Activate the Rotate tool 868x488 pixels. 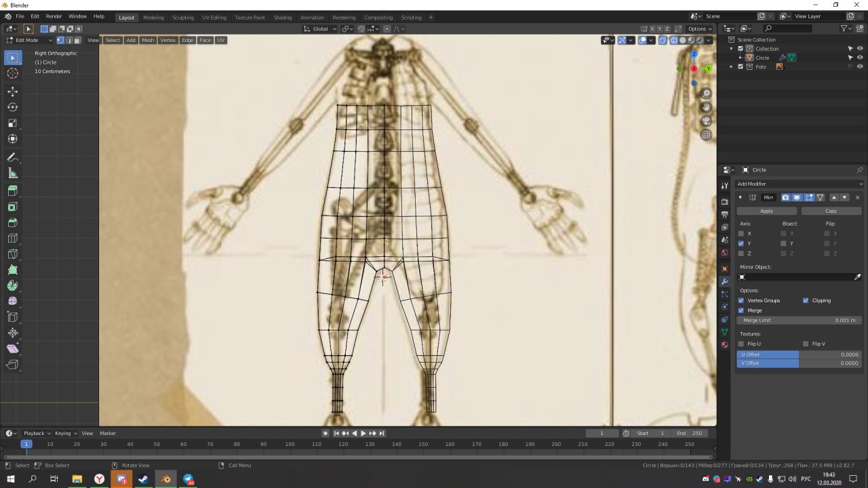pyautogui.click(x=12, y=107)
